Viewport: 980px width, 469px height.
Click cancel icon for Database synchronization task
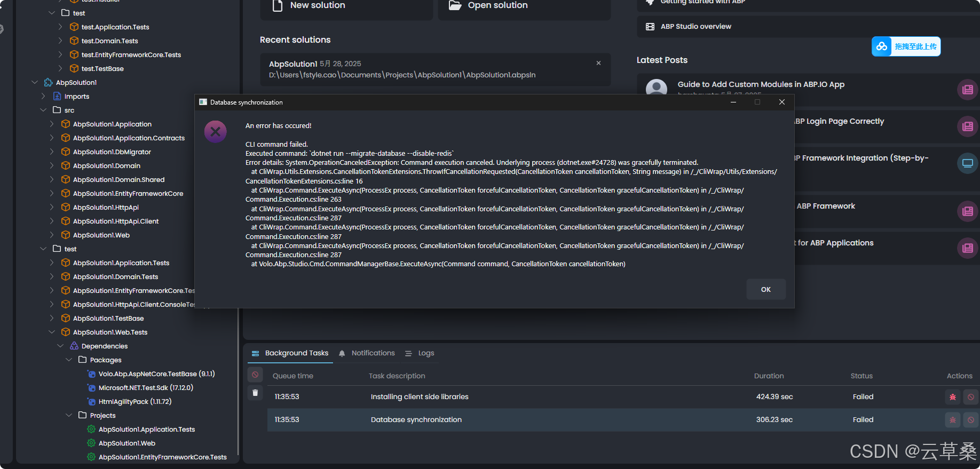tap(971, 420)
